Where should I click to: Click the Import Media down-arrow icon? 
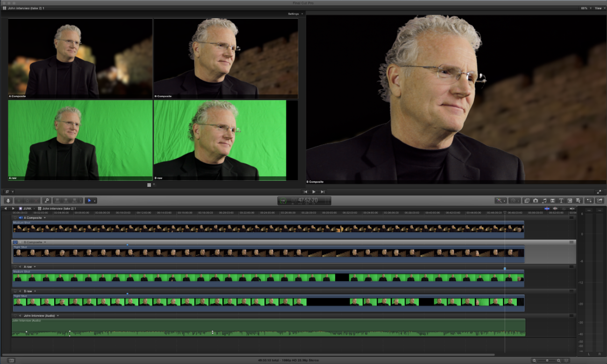[x=8, y=201]
